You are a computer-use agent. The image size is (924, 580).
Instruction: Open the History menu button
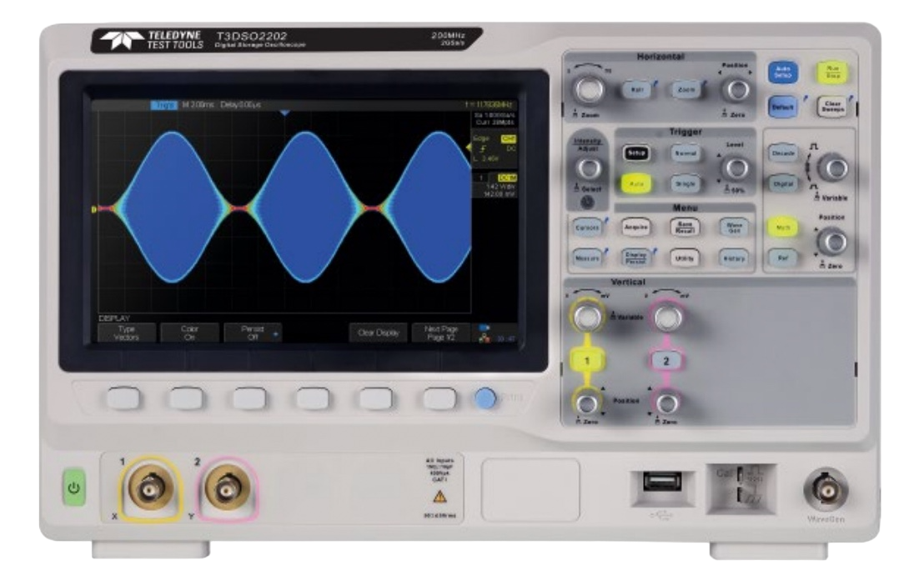point(735,258)
